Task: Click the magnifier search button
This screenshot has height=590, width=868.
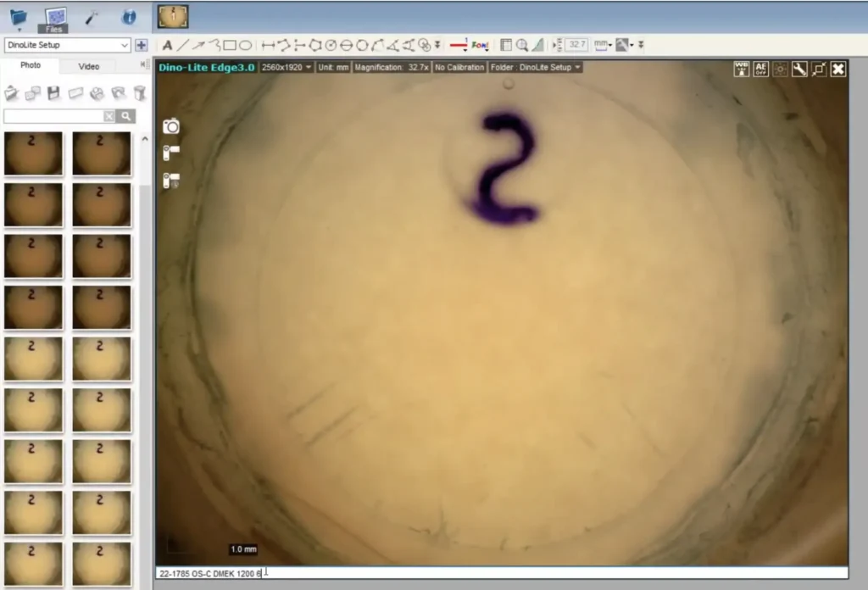Action: pos(126,116)
